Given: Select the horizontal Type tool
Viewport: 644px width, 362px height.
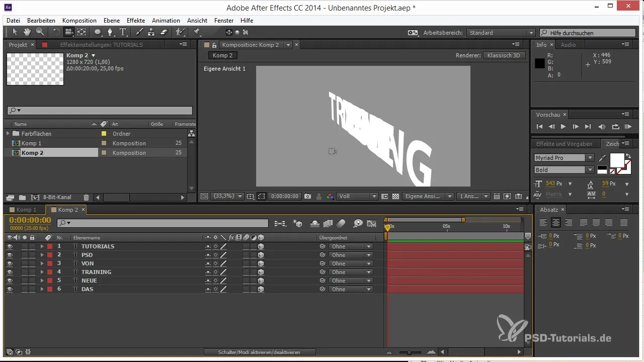Looking at the screenshot, I should coord(123,32).
